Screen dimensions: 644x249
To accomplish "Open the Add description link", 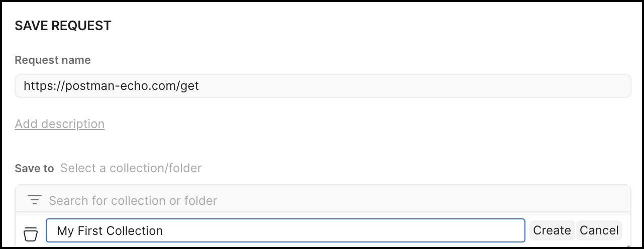I will (60, 124).
